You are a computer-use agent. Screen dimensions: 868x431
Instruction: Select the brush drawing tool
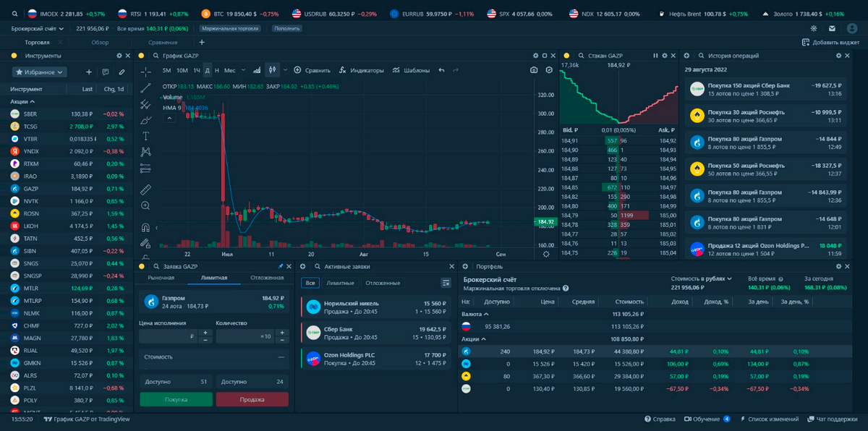point(145,120)
